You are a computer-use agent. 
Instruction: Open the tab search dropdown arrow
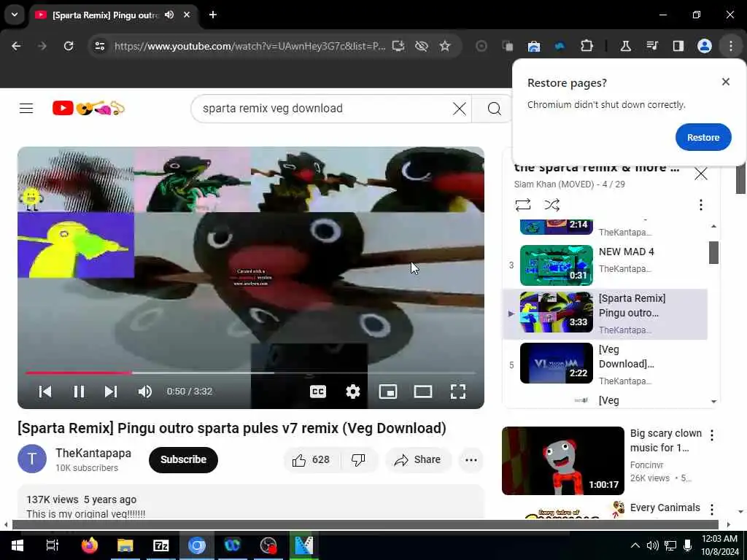(x=15, y=15)
